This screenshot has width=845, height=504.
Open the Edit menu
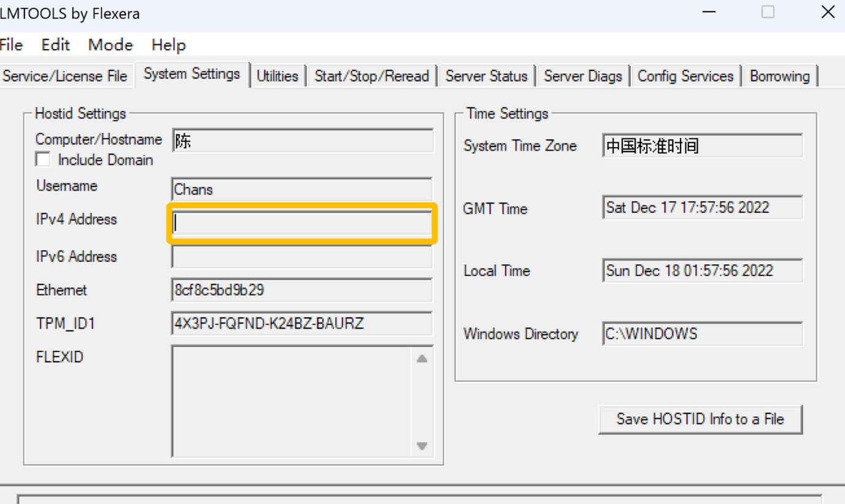[x=56, y=45]
